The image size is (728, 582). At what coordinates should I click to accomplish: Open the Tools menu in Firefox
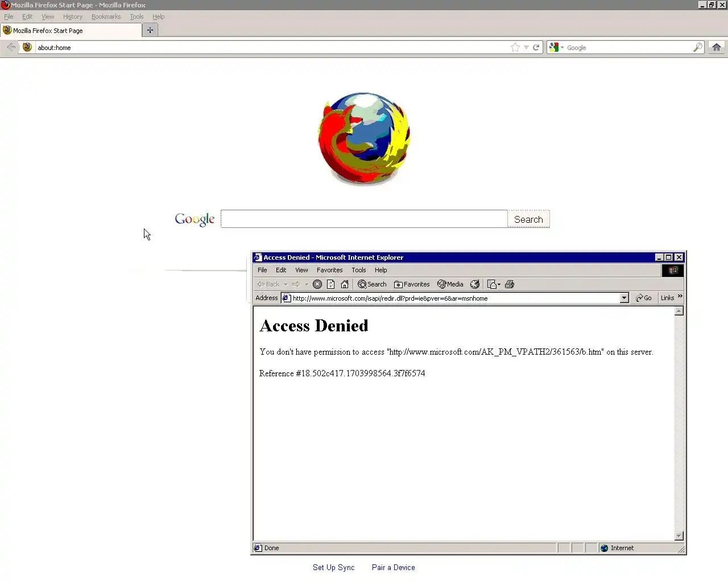(x=136, y=16)
